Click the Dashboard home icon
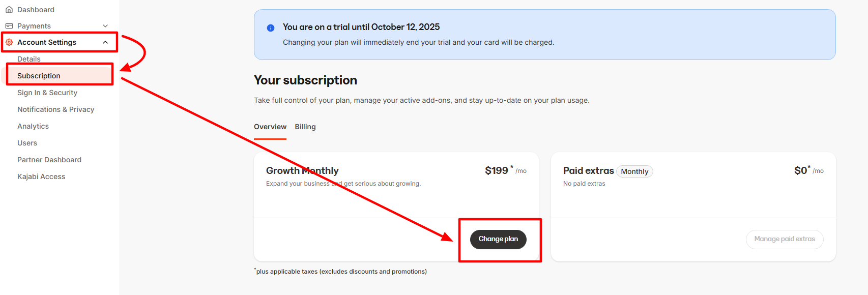Viewport: 868px width, 295px height. [9, 10]
